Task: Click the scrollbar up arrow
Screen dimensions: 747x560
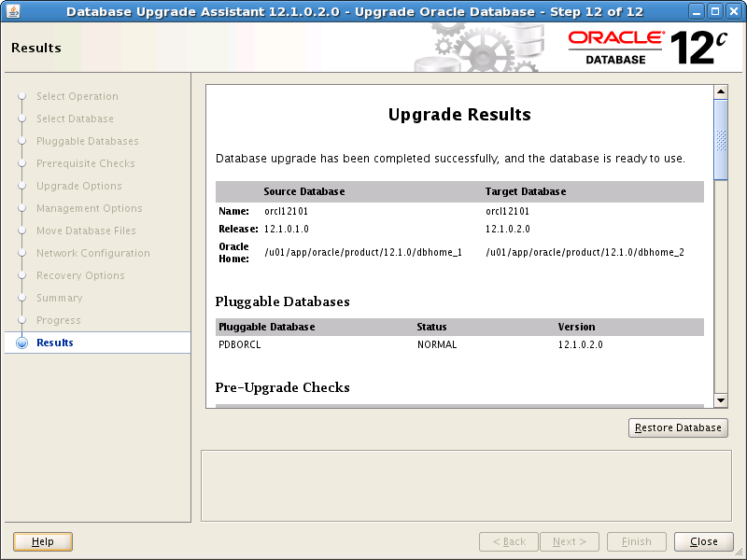Action: [721, 91]
